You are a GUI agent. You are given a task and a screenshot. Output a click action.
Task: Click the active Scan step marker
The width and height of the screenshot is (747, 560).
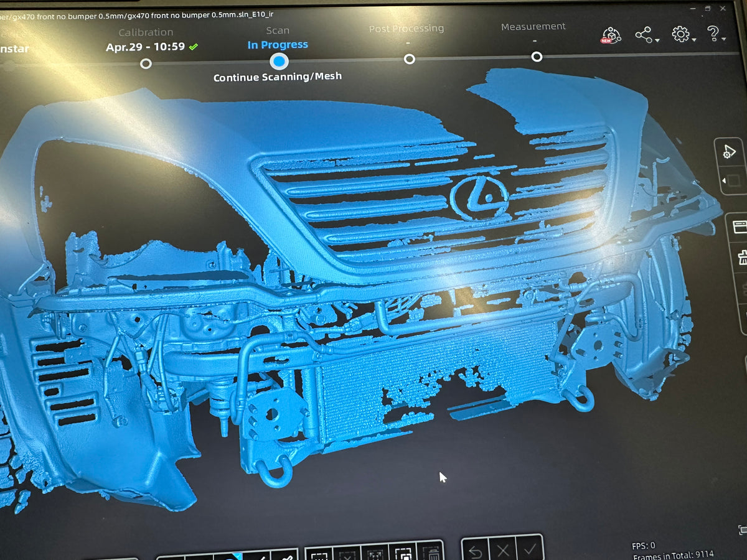pos(279,61)
